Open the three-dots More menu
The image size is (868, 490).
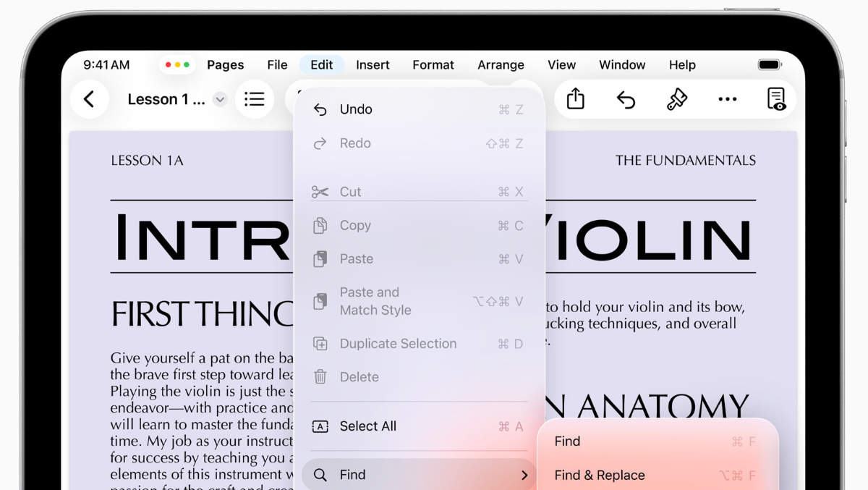(x=727, y=99)
